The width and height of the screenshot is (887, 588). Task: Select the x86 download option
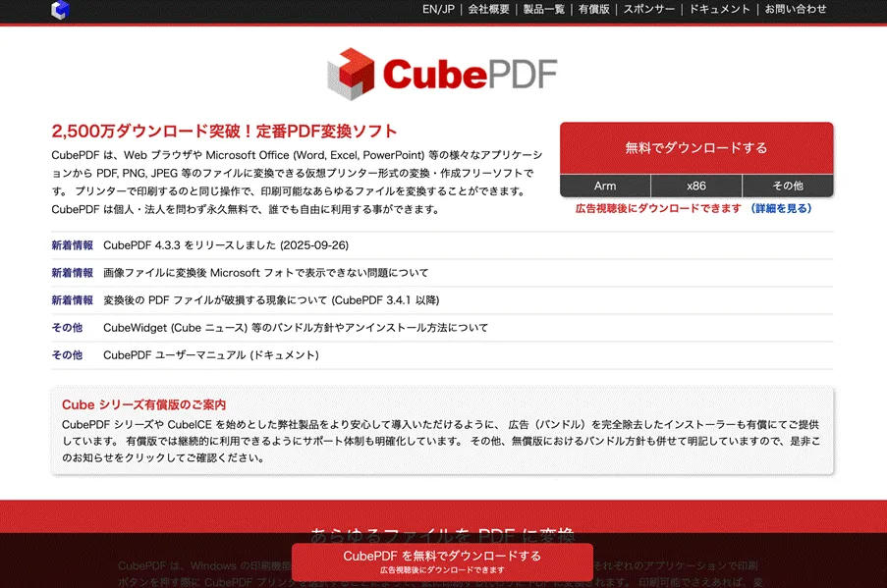pos(696,186)
